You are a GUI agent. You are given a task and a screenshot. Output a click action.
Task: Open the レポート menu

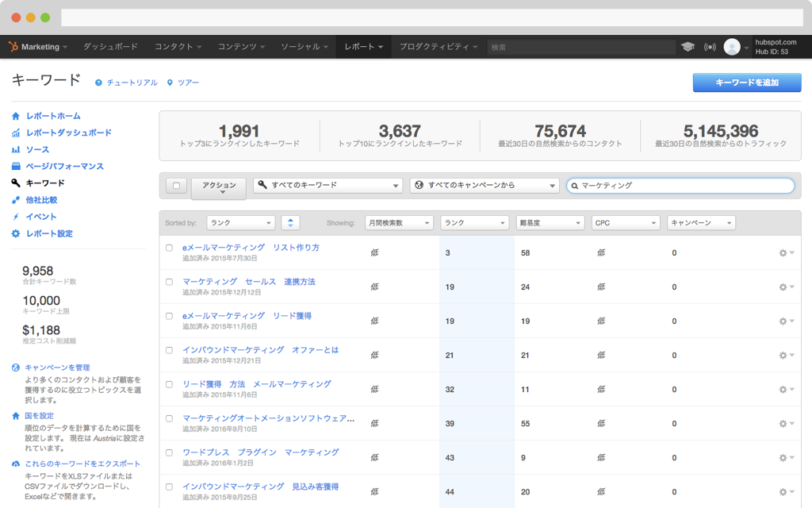(x=363, y=47)
